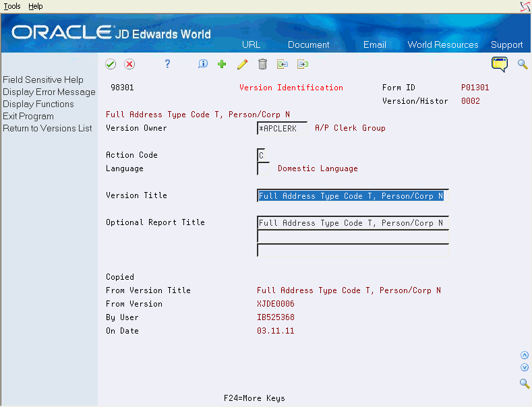Click the magnifier icon at bottom right

coord(525,383)
